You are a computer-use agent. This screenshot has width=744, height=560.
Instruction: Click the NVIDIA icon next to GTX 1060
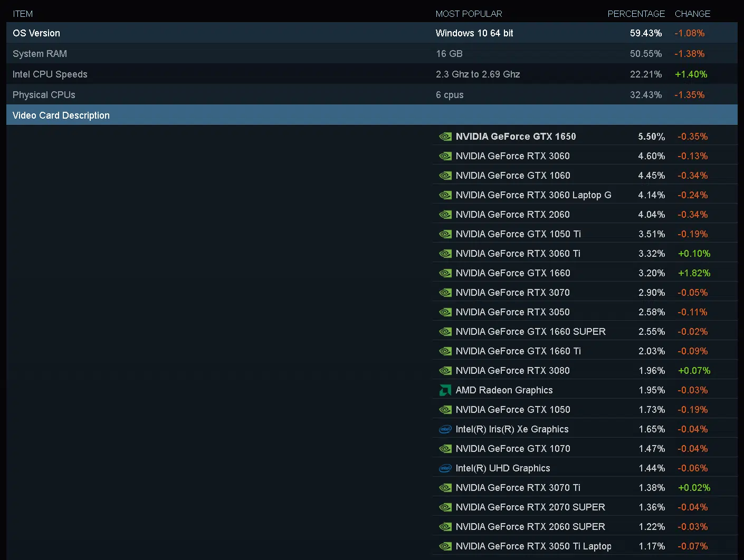pos(445,176)
